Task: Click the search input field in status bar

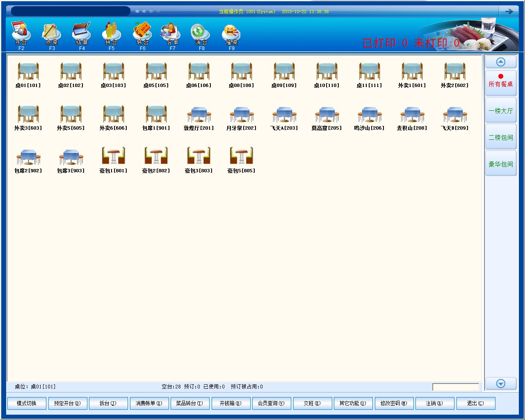Action: [x=455, y=387]
